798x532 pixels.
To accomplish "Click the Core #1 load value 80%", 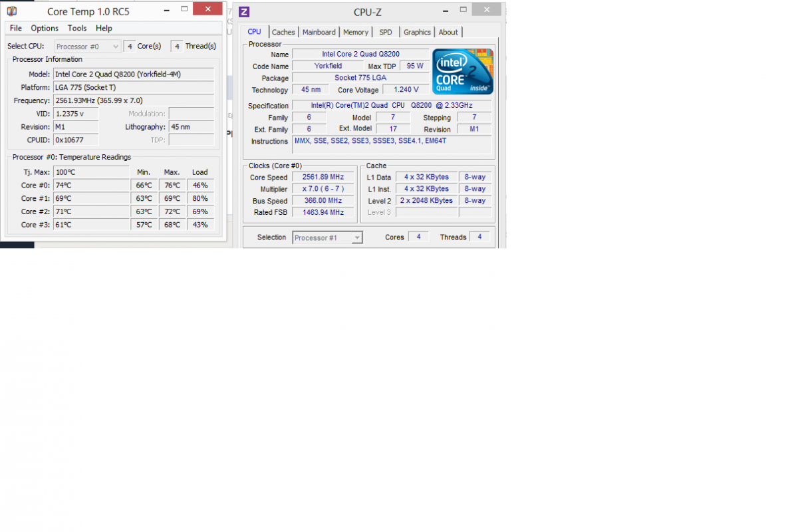I will tap(200, 198).
